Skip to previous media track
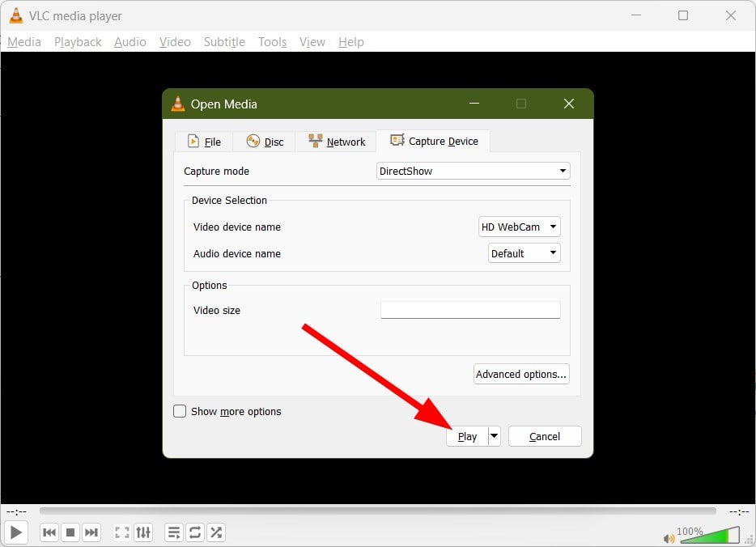Viewport: 756px width, 547px height. pos(49,532)
